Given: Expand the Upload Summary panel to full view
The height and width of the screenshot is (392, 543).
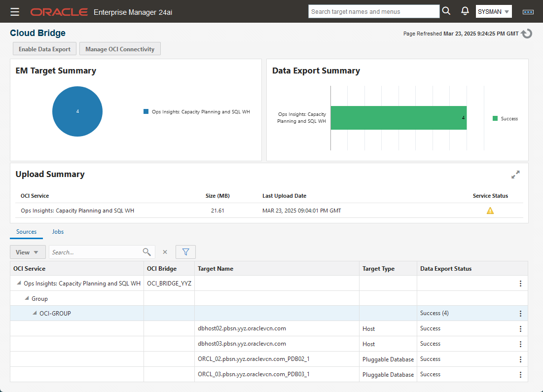Looking at the screenshot, I should 515,175.
